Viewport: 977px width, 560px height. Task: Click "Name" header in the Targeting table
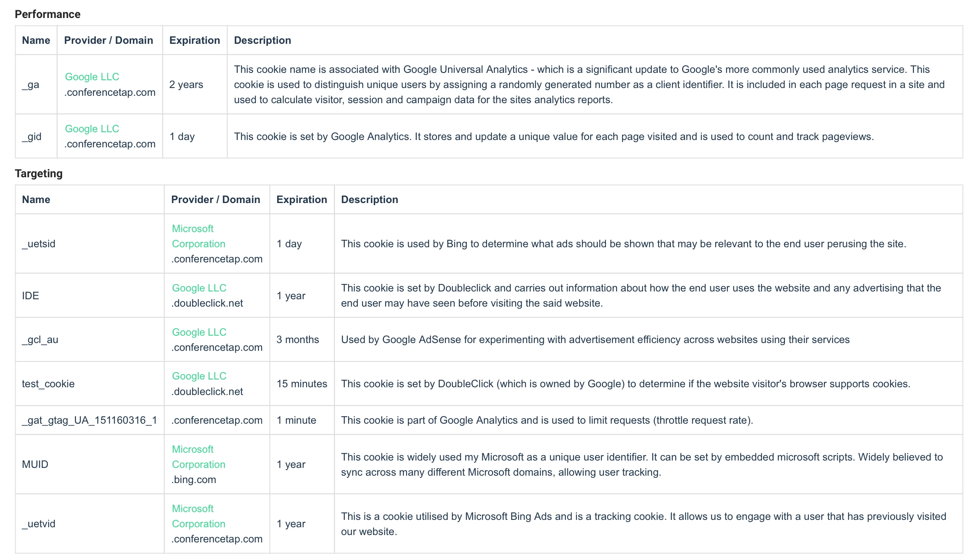36,199
